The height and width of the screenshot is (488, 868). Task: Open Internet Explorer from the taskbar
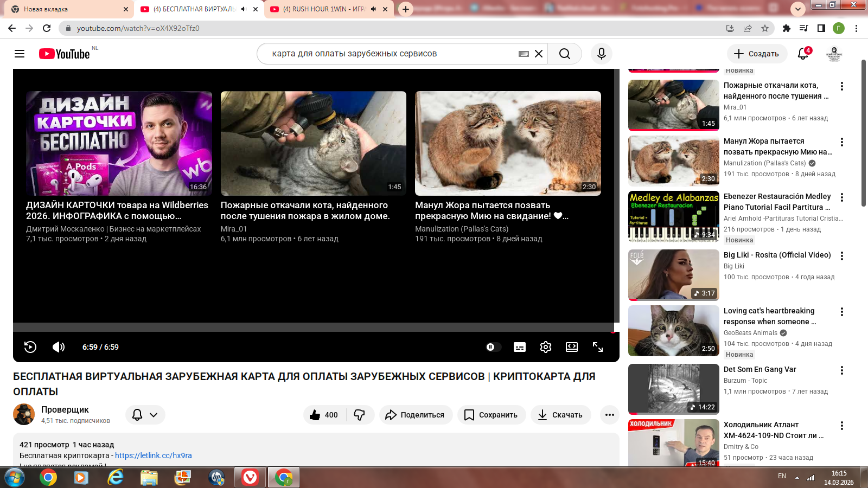point(116,478)
